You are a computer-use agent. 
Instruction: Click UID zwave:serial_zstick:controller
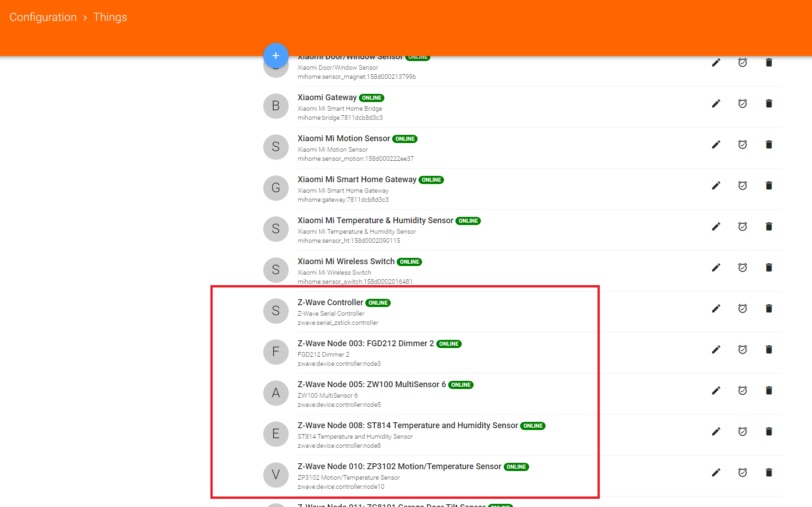338,323
